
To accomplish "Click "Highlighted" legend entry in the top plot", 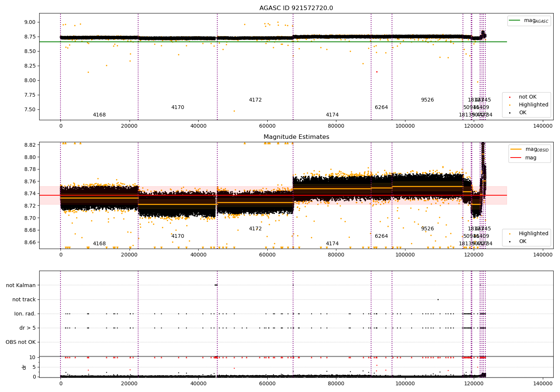I will (x=533, y=105).
